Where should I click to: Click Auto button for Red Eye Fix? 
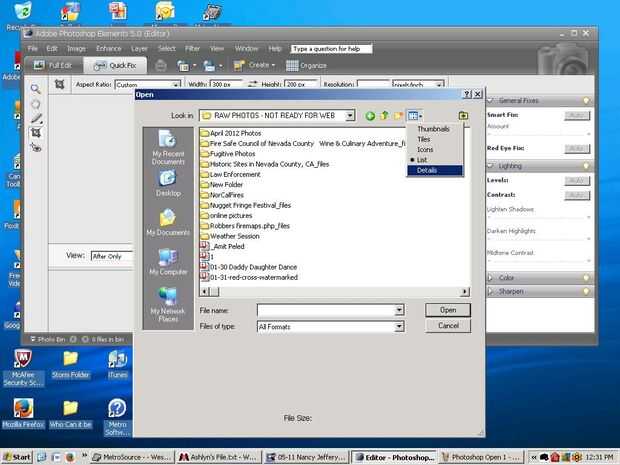pyautogui.click(x=577, y=149)
